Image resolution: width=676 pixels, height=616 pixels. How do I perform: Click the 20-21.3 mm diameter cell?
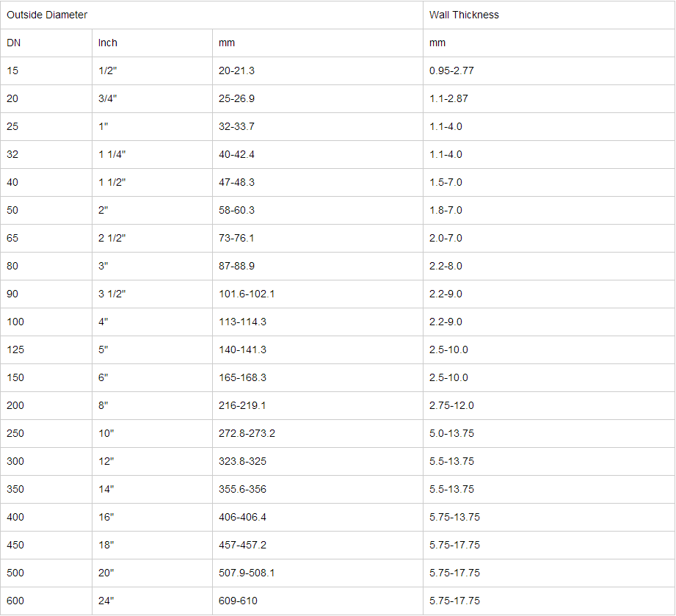click(x=236, y=70)
